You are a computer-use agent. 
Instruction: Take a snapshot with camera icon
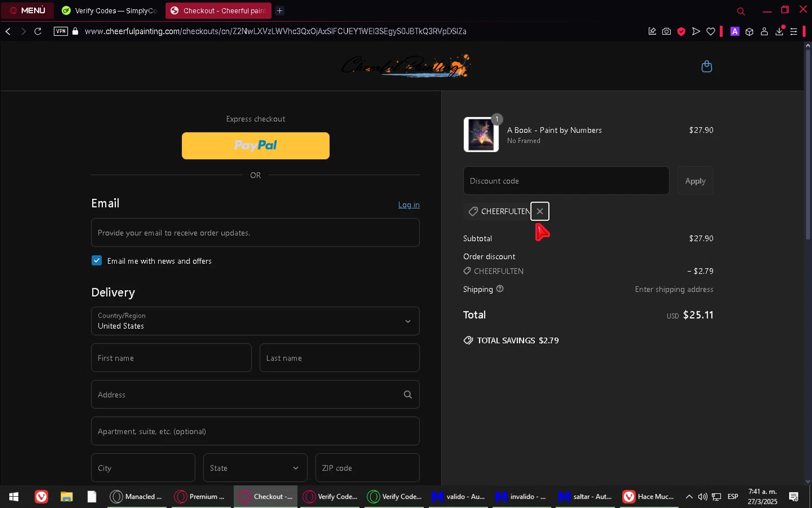pyautogui.click(x=666, y=31)
